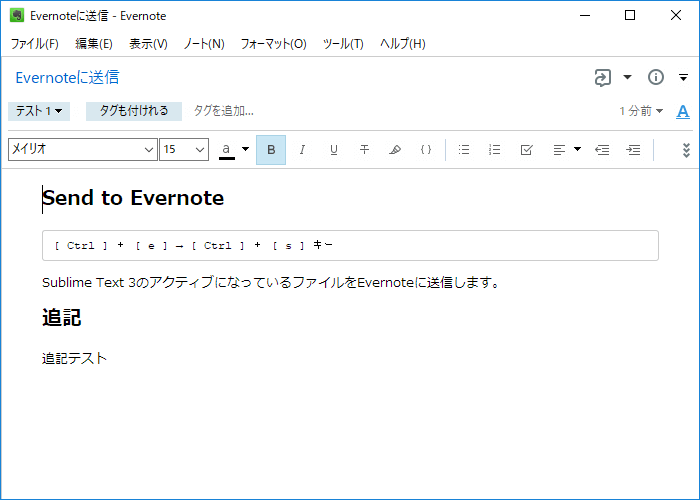700x500 pixels.
Task: Open the share options dropdown arrow
Action: tap(627, 77)
